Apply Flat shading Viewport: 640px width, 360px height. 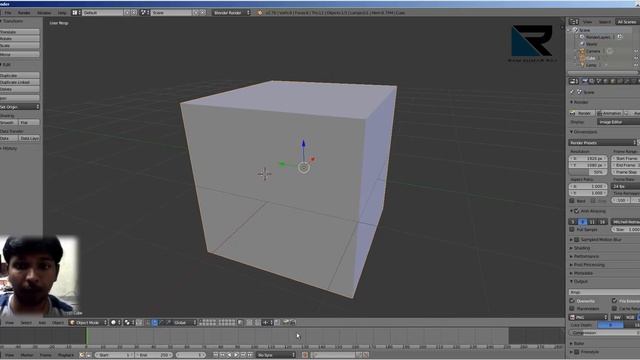pyautogui.click(x=29, y=122)
